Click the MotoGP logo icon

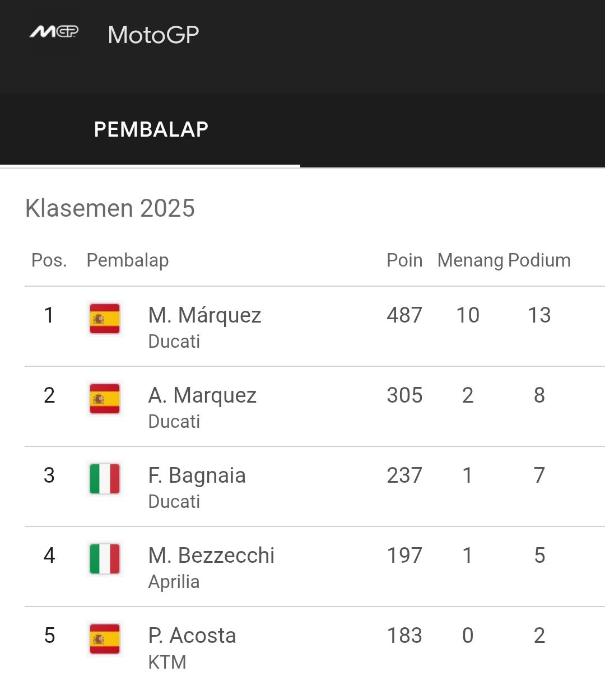coord(54,32)
